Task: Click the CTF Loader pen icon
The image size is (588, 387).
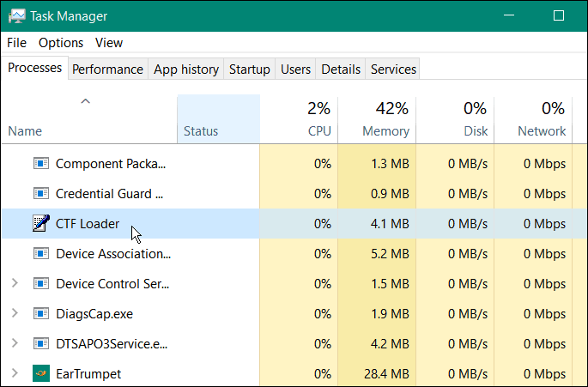Action: coord(41,223)
